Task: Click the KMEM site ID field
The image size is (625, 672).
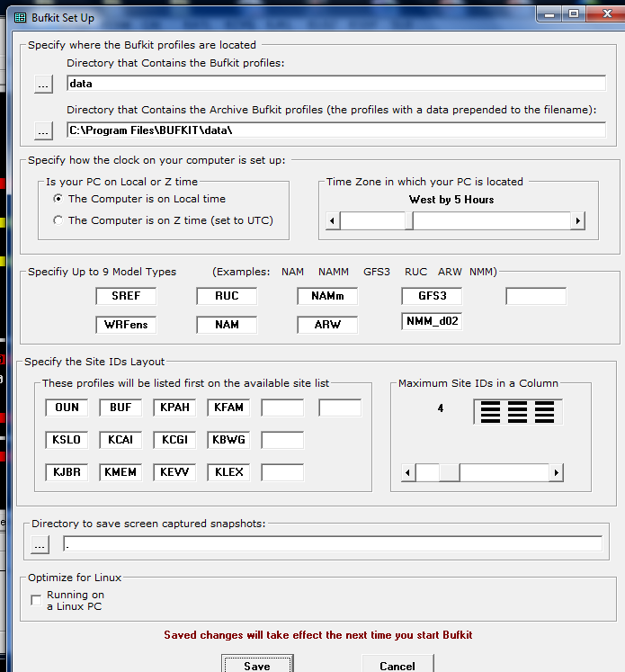Action: click(121, 472)
